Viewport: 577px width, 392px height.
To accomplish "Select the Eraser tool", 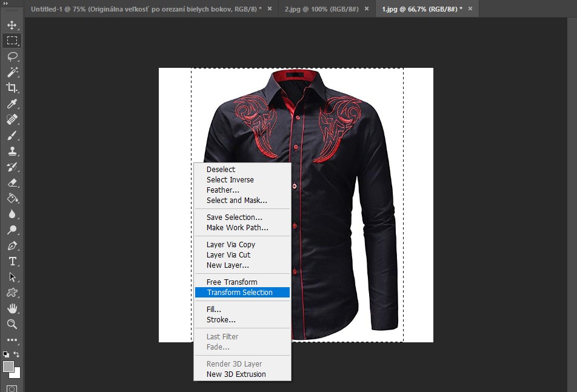I will pyautogui.click(x=12, y=182).
